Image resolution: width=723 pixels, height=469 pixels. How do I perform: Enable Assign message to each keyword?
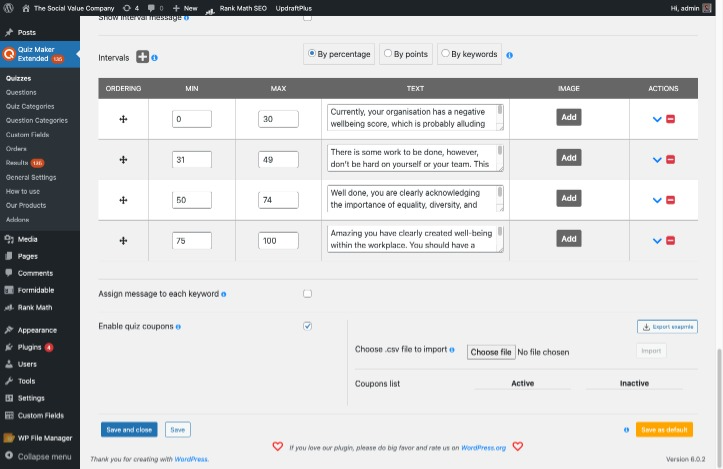click(307, 294)
